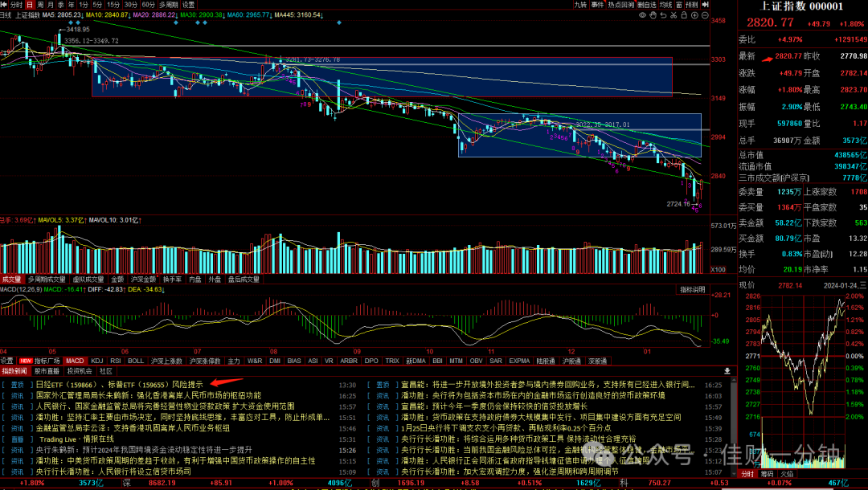
Task: Click the 事件 events button
Action: click(x=597, y=5)
